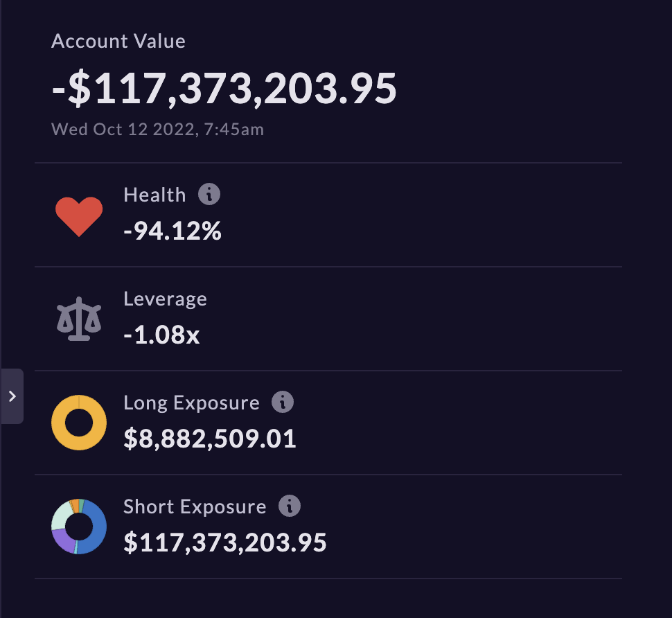Select the Leverage value -1.08x
Image resolution: width=672 pixels, height=618 pixels.
(x=161, y=335)
